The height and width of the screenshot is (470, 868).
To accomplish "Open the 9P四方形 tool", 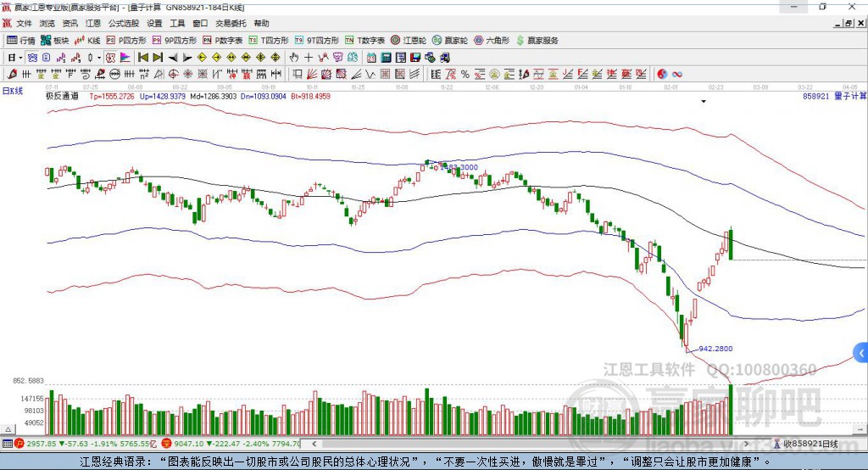I will pos(175,41).
